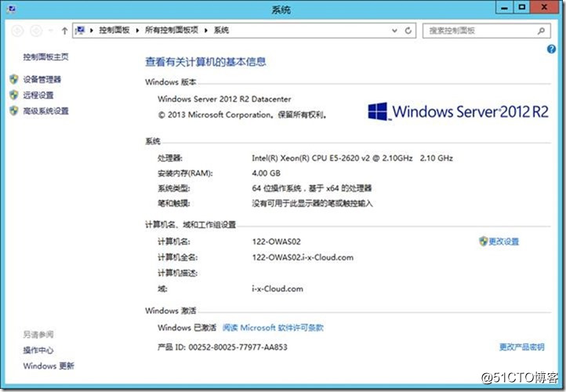The width and height of the screenshot is (566, 392).
Task: Read the Microsoft 软件许可条款 link
Action: click(273, 328)
